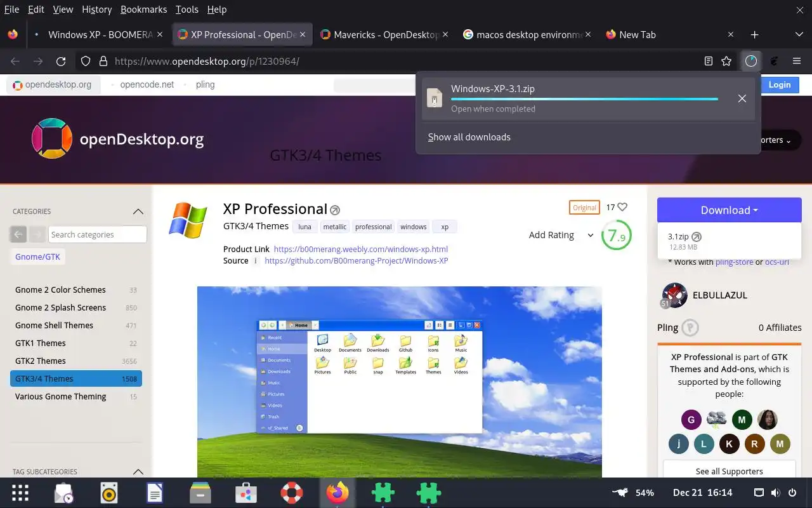This screenshot has width=812, height=508.
Task: Open supporter avatar labeled K
Action: 729,444
